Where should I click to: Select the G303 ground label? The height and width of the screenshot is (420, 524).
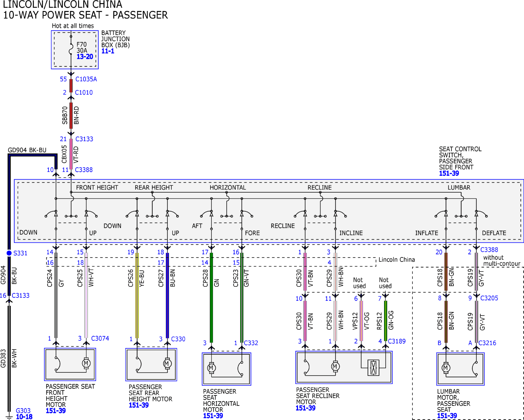(23, 410)
